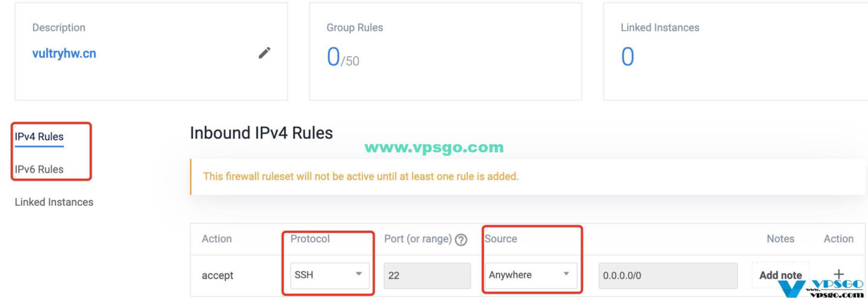
Task: Click the vultryhw.cn description link
Action: pyautogui.click(x=64, y=54)
